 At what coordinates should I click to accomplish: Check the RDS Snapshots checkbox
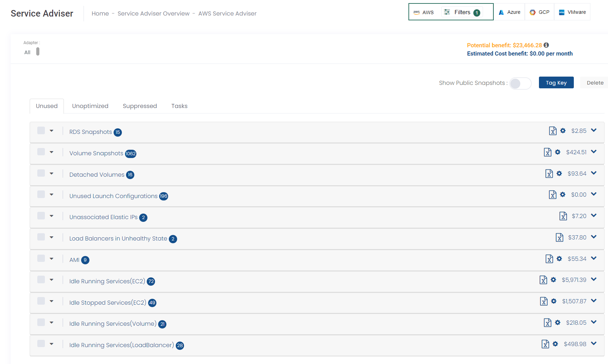[41, 130]
